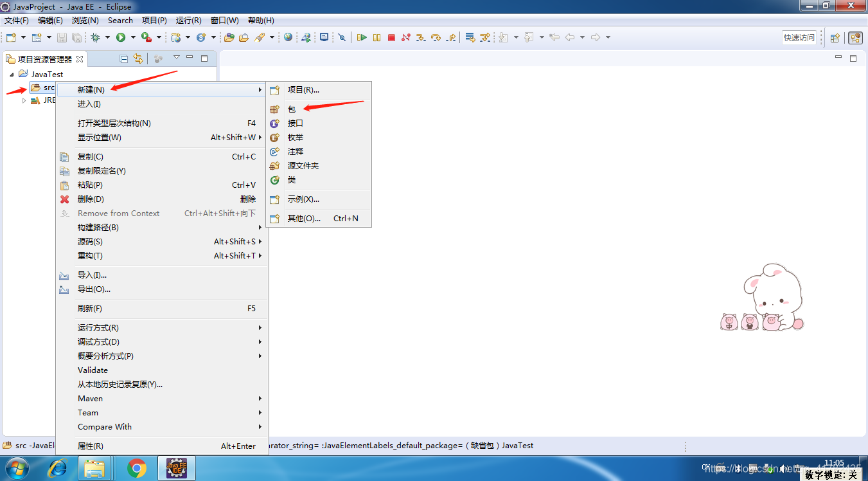Click the Use Step Filters icon

485,37
